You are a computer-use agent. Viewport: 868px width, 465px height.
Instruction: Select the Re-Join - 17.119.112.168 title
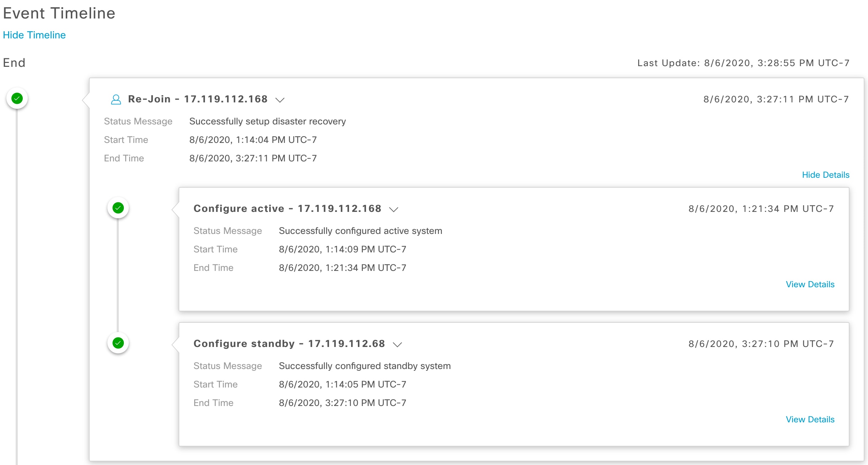click(197, 99)
